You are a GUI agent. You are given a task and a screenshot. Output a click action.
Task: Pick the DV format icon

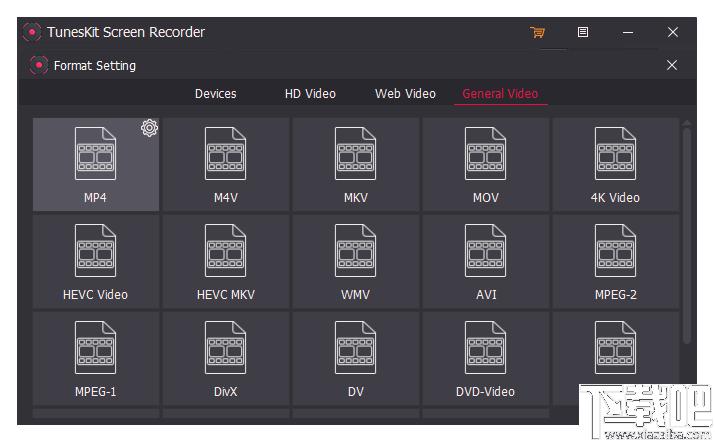tap(355, 348)
